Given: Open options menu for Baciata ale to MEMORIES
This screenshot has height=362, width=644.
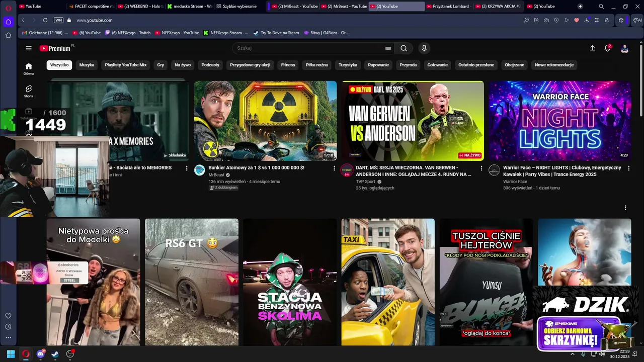Looking at the screenshot, I should coord(187,168).
